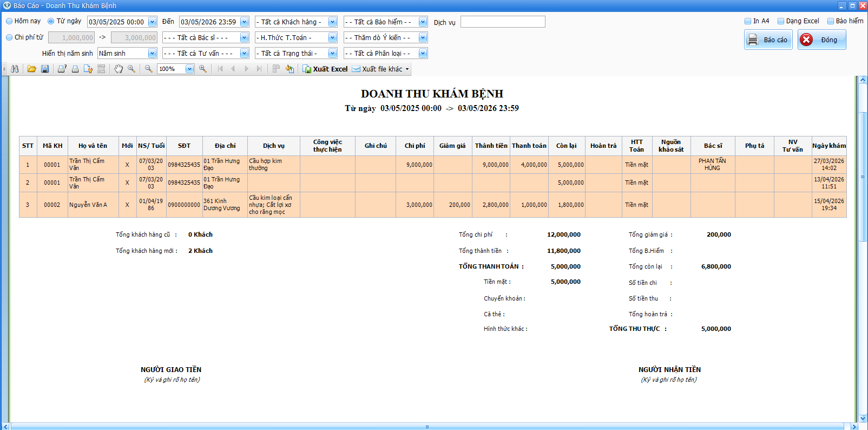Viewport: 868px width, 430px height.
Task: Click the app icon in title bar
Action: click(x=7, y=5)
